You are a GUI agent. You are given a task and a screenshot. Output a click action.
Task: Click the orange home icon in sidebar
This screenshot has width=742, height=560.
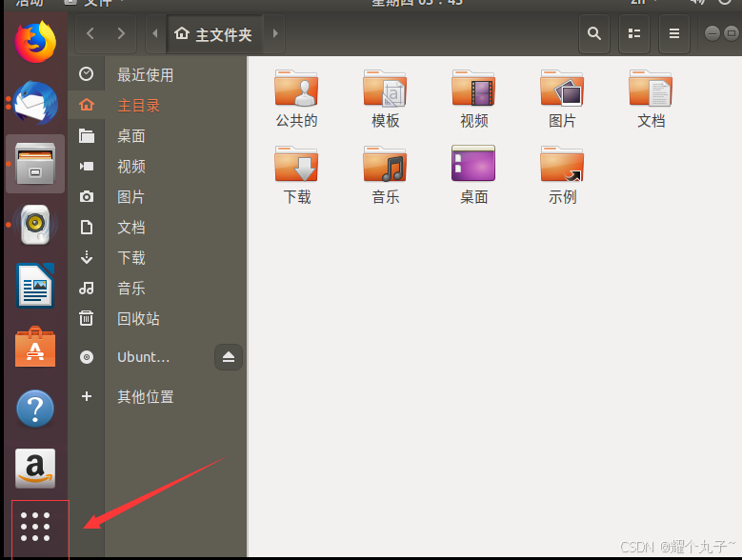click(86, 105)
